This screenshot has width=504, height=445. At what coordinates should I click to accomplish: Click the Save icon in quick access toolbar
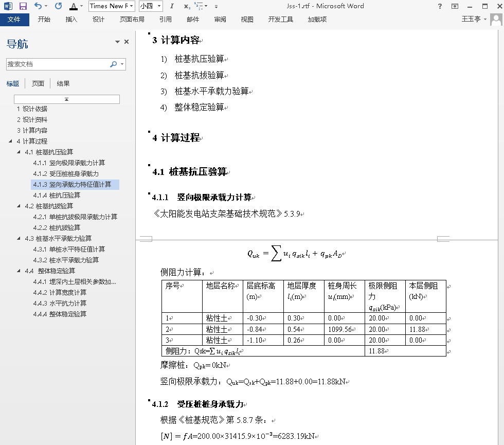23,6
